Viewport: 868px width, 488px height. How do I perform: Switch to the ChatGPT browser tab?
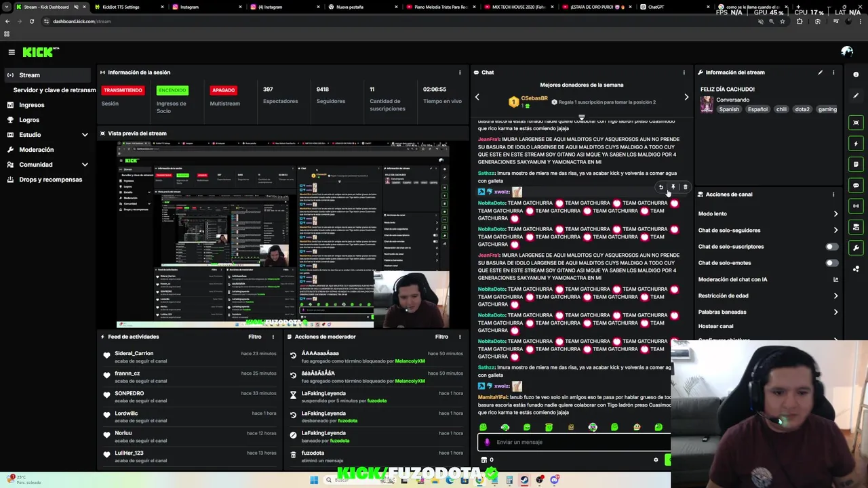point(671,7)
